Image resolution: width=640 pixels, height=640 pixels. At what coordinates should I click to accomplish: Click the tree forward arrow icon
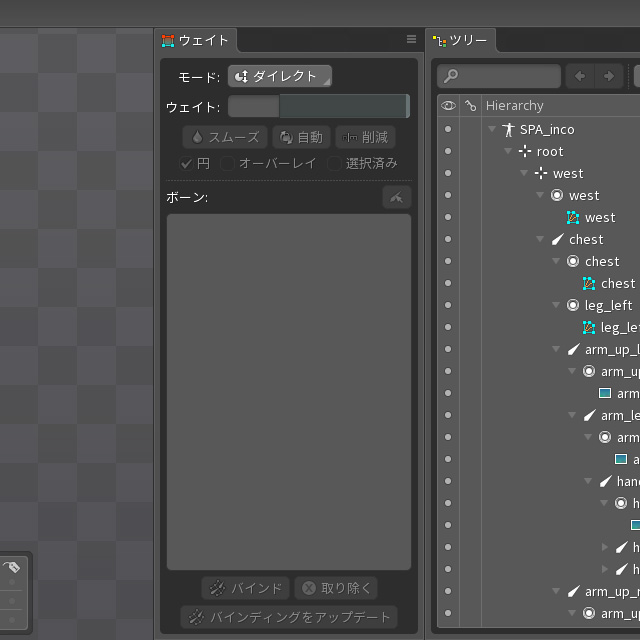(608, 76)
